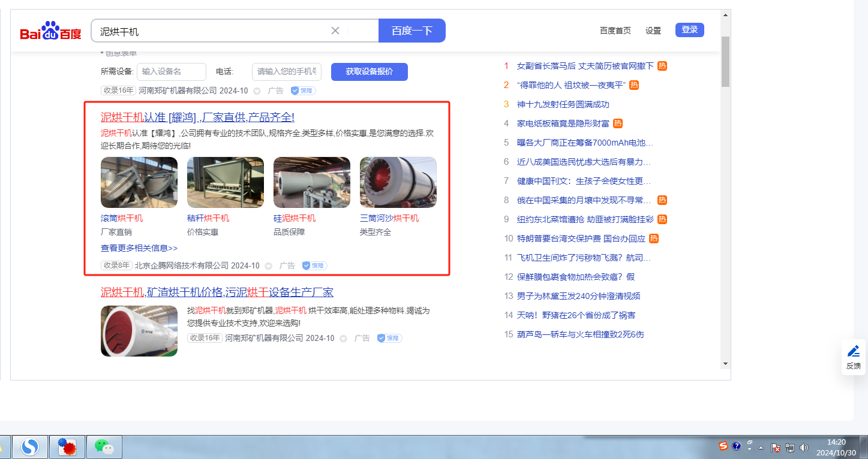Clear the search box with the X icon
Viewport: 868px width, 459px height.
335,31
